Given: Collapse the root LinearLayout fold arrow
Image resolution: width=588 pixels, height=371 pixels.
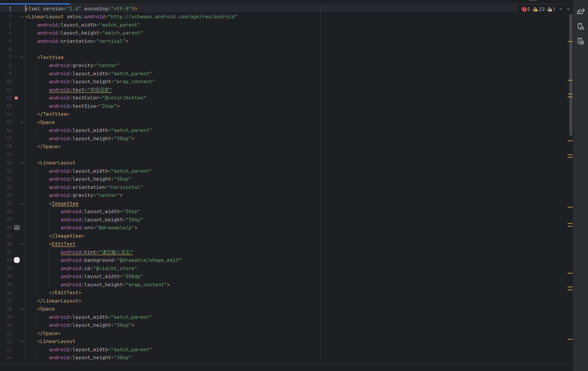Looking at the screenshot, I should (x=22, y=17).
